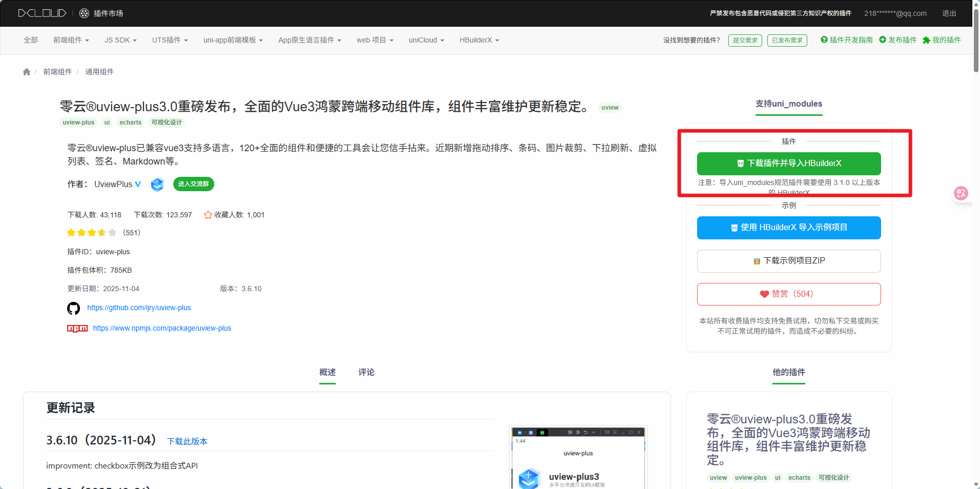Click the 插件ID: uview-plus text
This screenshot has width=980, height=489.
coord(98,252)
